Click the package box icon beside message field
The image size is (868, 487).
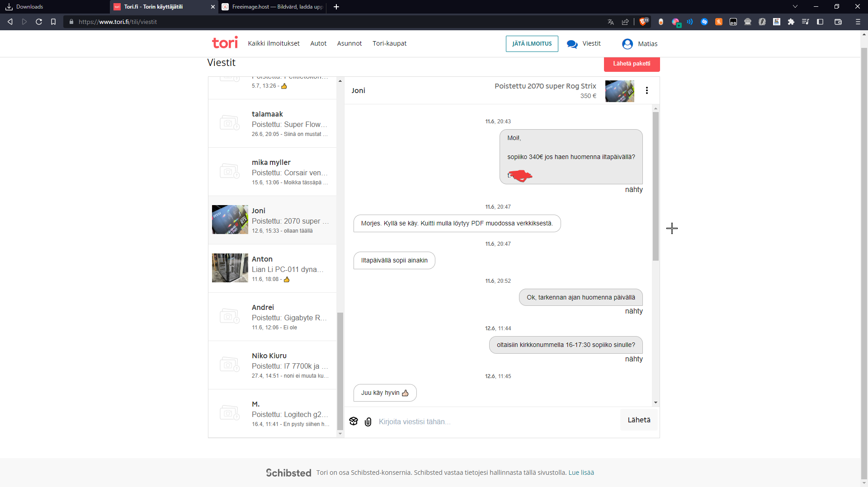[354, 421]
